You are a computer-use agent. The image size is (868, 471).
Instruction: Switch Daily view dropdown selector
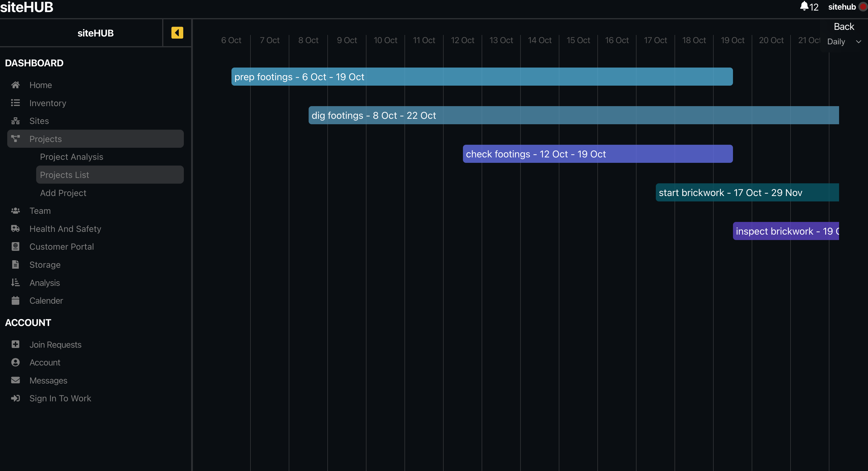point(844,41)
